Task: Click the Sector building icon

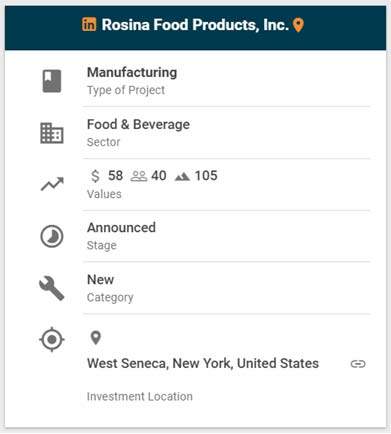Action: click(x=52, y=133)
